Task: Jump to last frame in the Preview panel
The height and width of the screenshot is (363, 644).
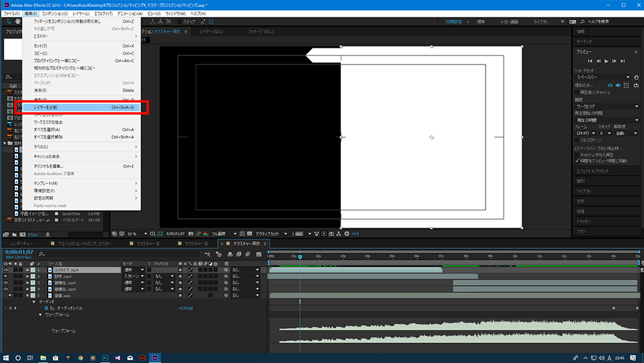Action: point(624,61)
